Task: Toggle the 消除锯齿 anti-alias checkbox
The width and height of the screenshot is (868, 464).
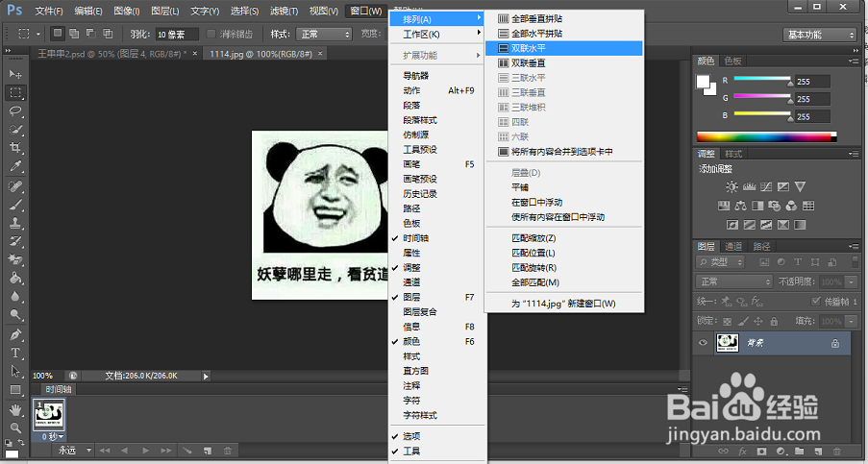Action: click(x=211, y=35)
